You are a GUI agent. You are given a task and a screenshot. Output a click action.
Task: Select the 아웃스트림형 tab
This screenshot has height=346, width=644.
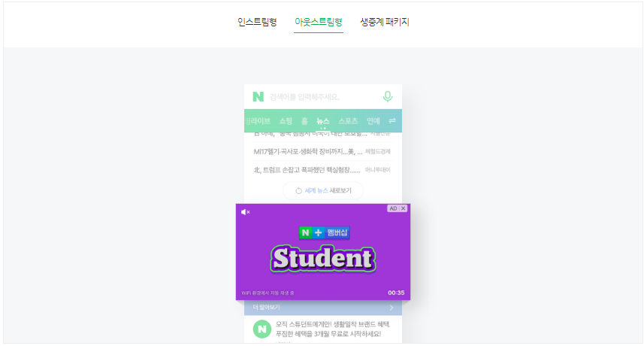pos(319,22)
